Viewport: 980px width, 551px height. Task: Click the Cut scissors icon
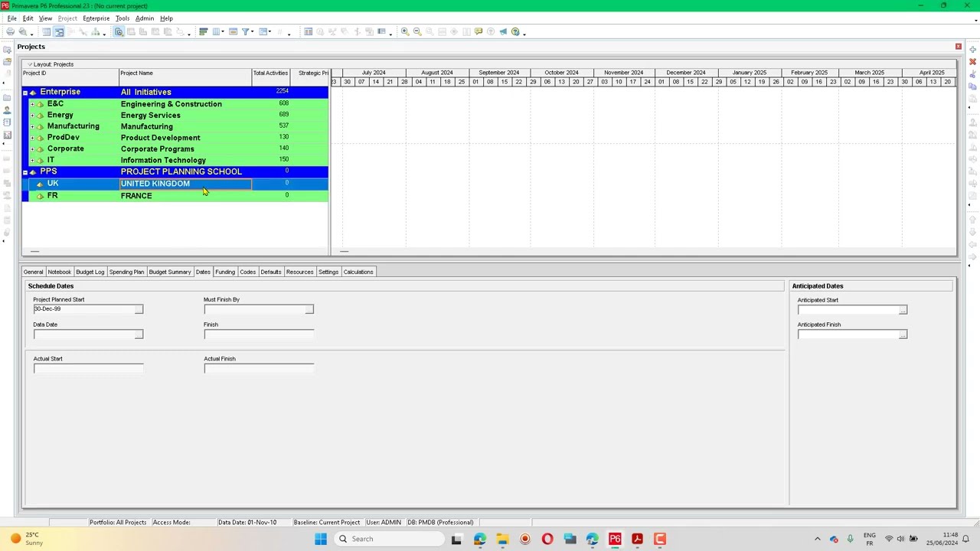(x=972, y=74)
